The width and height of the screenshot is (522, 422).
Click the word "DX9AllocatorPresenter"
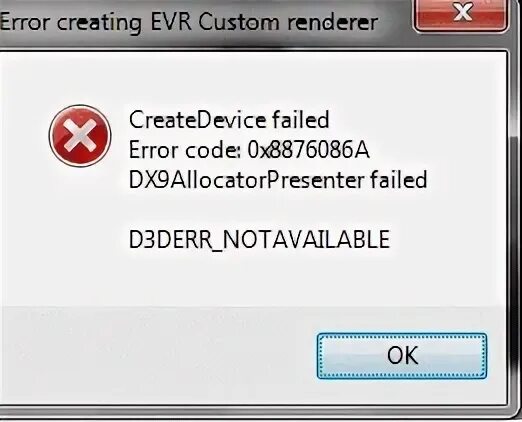[x=246, y=180]
